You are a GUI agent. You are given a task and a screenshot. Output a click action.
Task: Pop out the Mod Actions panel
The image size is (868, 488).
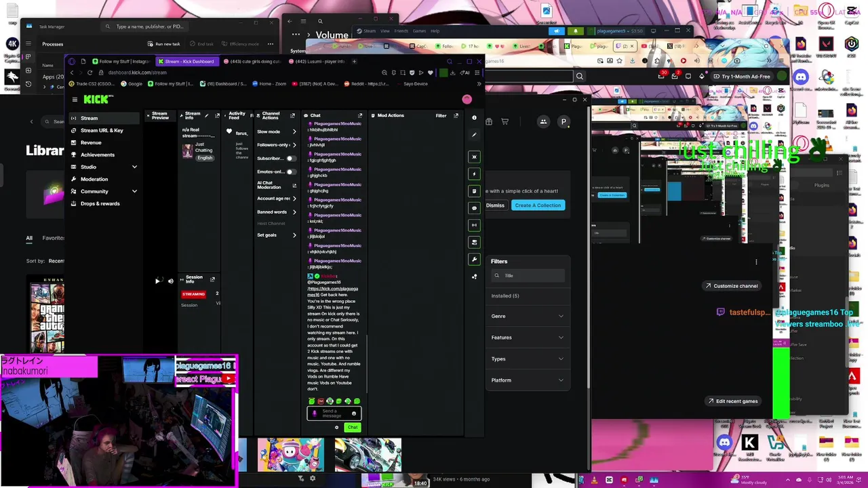point(456,116)
